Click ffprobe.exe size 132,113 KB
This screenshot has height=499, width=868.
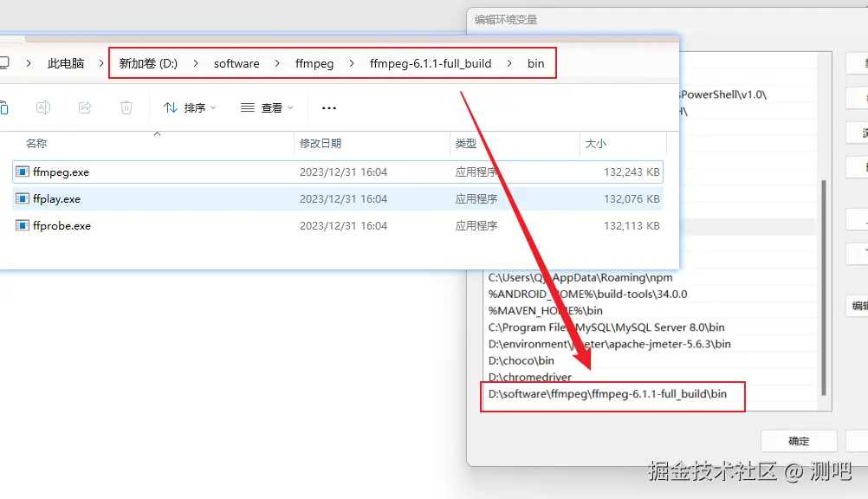tap(632, 226)
